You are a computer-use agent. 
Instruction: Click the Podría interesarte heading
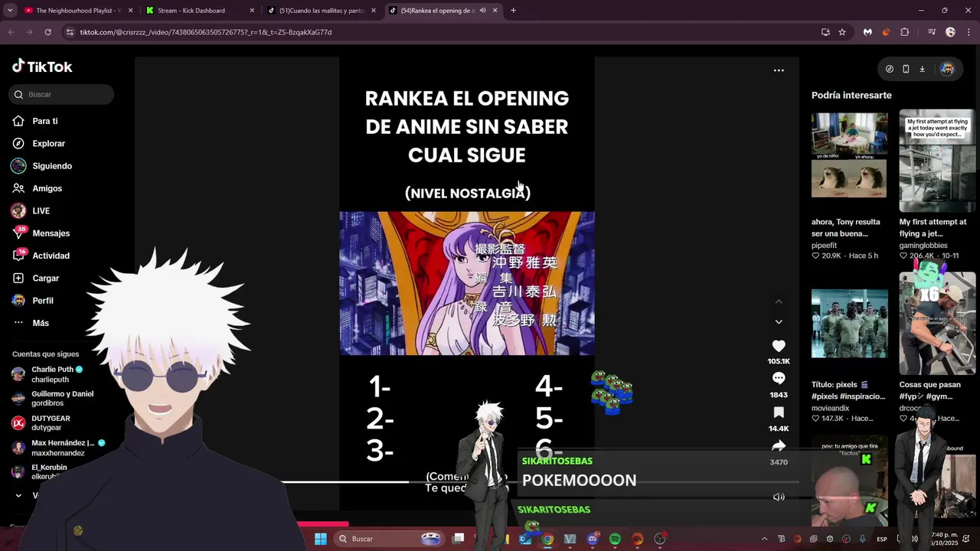click(x=851, y=95)
